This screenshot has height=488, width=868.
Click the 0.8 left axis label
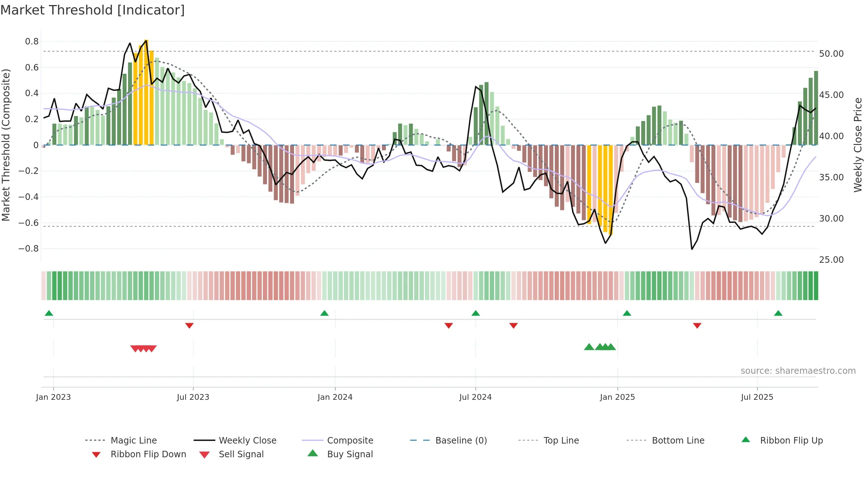tap(32, 42)
